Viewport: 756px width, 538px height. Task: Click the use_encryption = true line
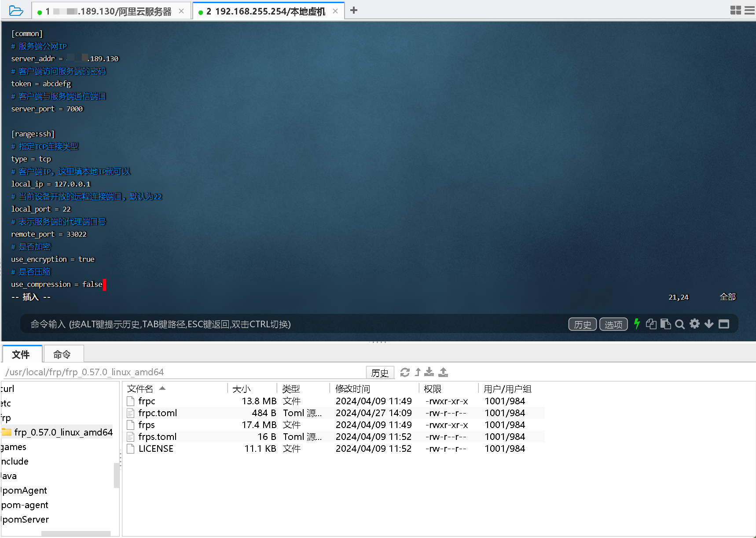point(53,259)
